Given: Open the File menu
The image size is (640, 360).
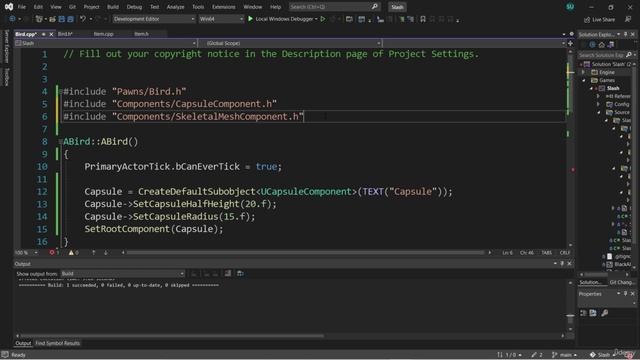Looking at the screenshot, I should coord(22,7).
